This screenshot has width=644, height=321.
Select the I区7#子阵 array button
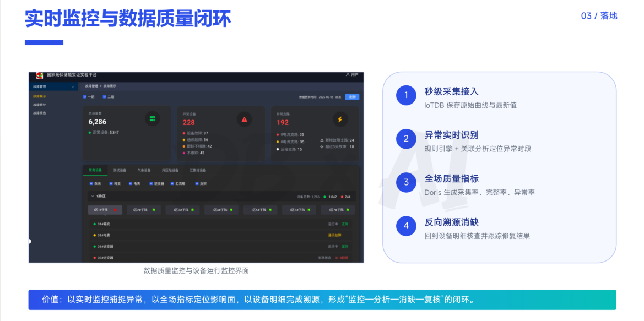(338, 210)
